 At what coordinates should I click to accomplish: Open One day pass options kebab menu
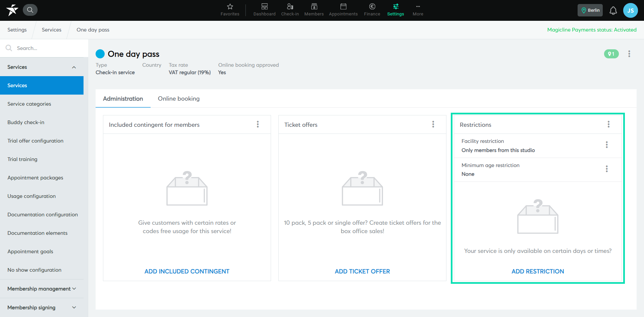[x=629, y=54]
